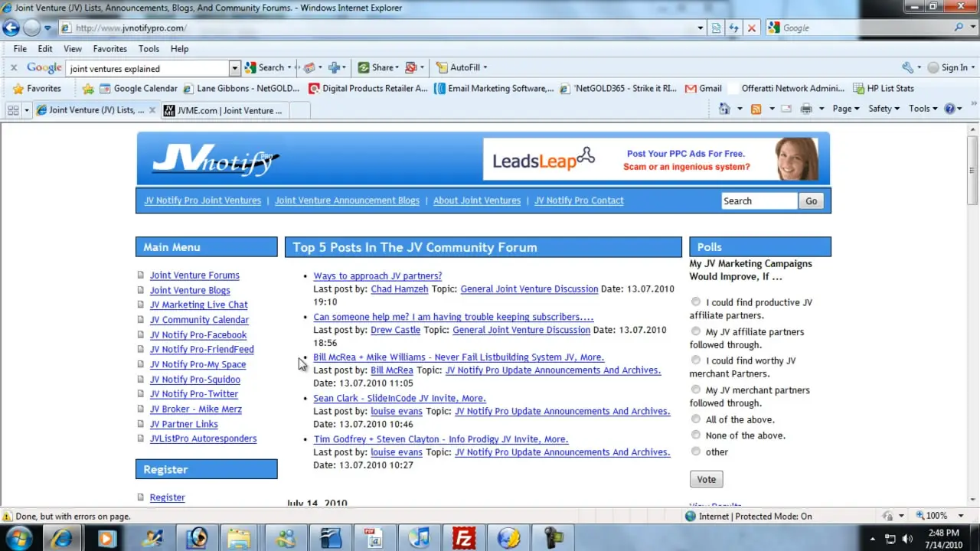Expand the Google Toolbar search history dropdown
The width and height of the screenshot is (980, 551).
click(235, 68)
